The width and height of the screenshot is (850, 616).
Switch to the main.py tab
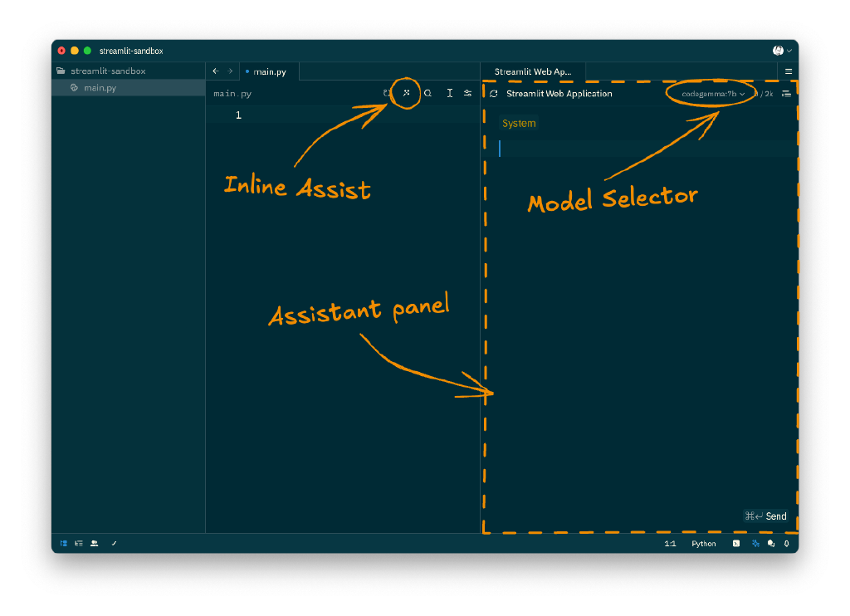click(x=268, y=71)
